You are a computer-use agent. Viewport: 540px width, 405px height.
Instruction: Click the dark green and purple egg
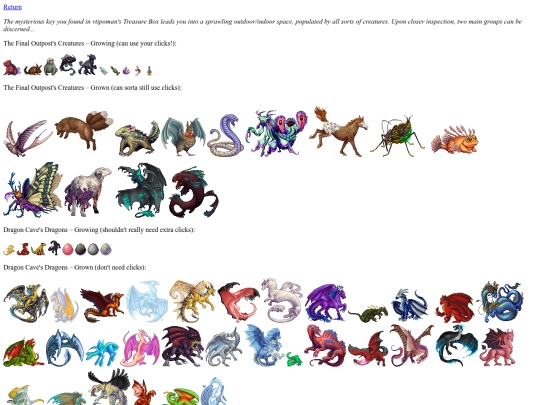point(80,249)
